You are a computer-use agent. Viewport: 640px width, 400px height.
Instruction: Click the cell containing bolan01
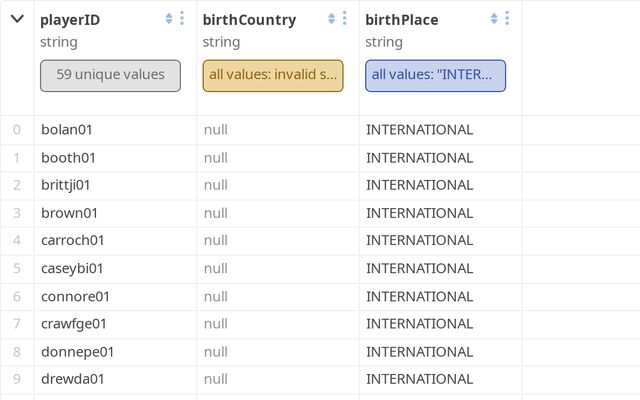click(x=69, y=130)
